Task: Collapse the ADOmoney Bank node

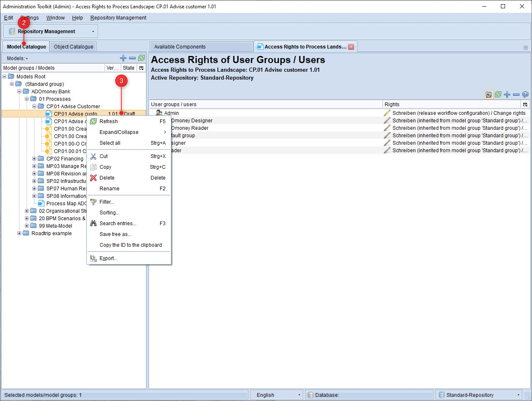Action: [19, 92]
